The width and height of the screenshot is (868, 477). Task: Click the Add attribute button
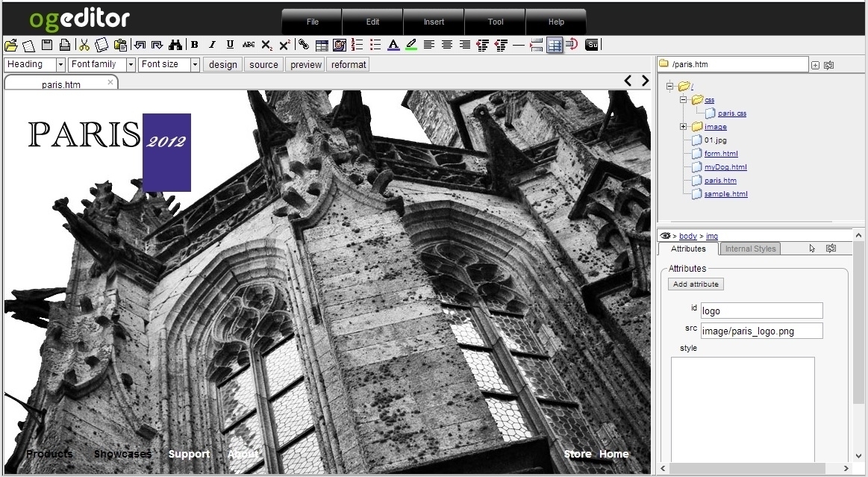tap(696, 284)
